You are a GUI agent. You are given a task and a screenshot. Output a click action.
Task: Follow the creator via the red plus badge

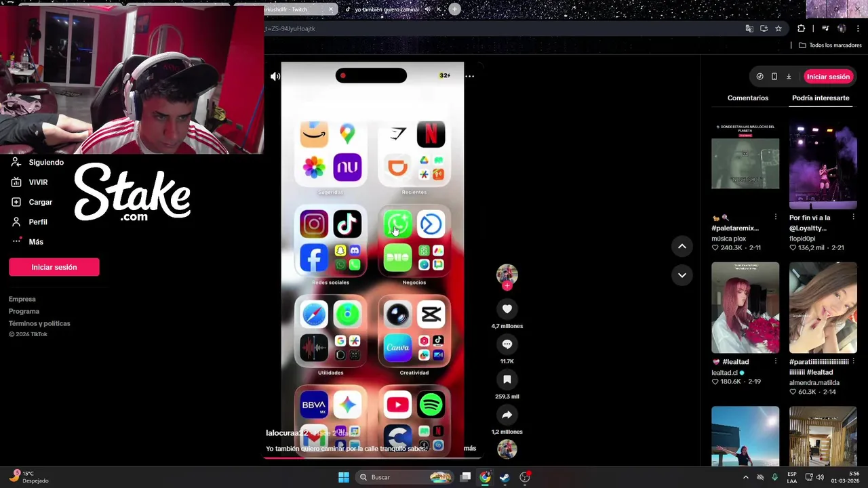coord(507,286)
